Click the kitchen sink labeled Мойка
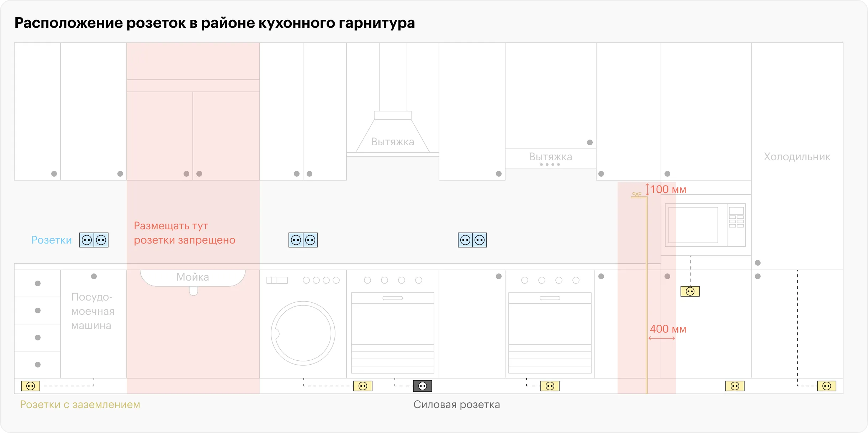 (x=193, y=277)
